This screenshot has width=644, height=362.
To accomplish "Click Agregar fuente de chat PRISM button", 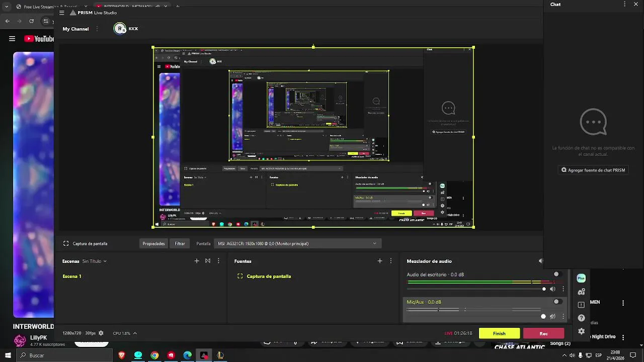I will (593, 170).
